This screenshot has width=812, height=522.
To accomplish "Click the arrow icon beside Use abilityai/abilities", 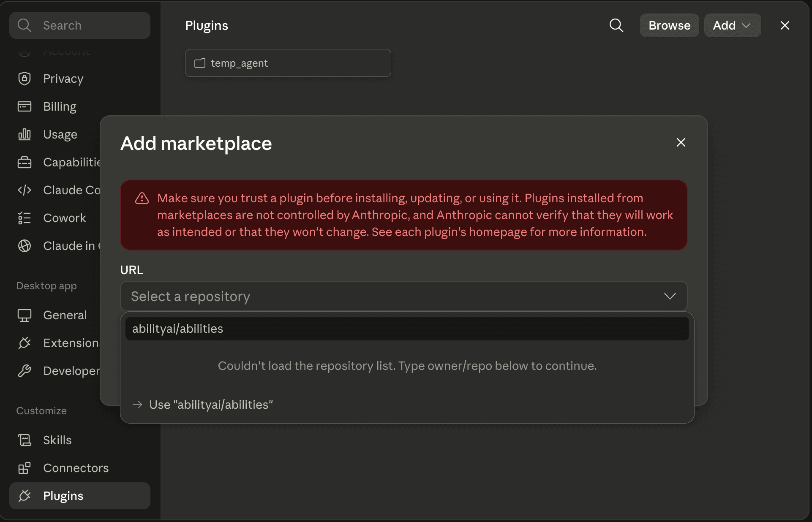I will point(137,405).
